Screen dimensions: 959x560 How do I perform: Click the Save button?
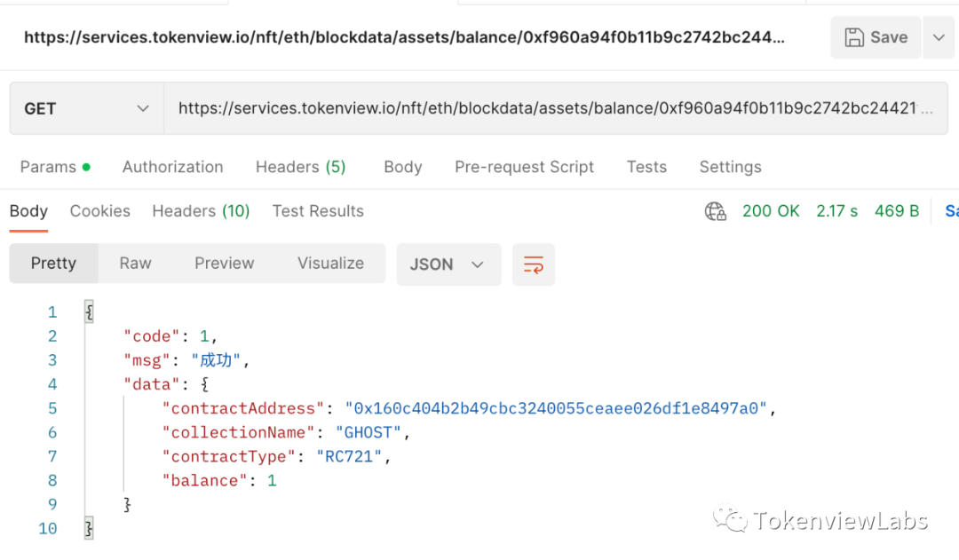[x=876, y=37]
